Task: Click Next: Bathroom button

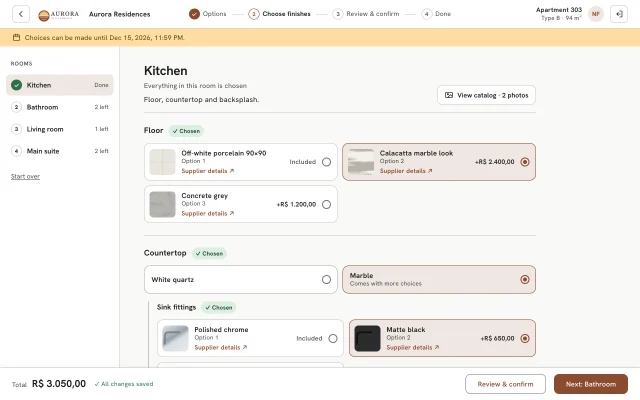Action: coord(591,384)
